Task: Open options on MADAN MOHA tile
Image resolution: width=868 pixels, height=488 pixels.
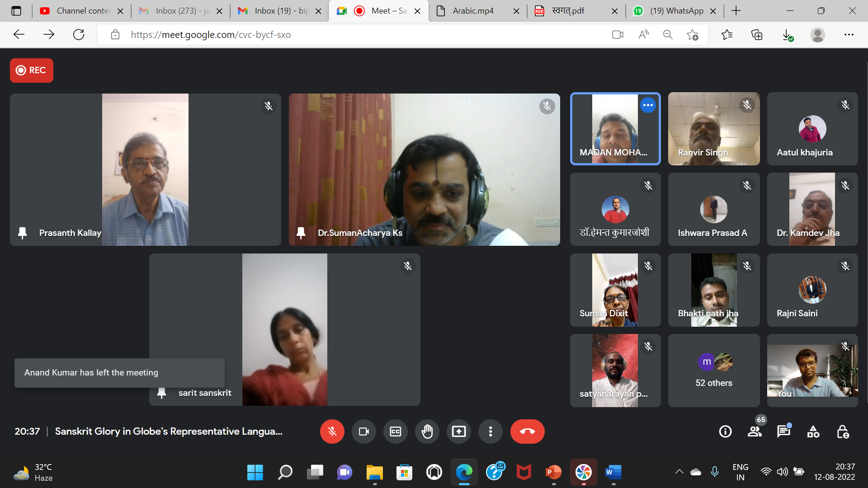Action: point(648,105)
